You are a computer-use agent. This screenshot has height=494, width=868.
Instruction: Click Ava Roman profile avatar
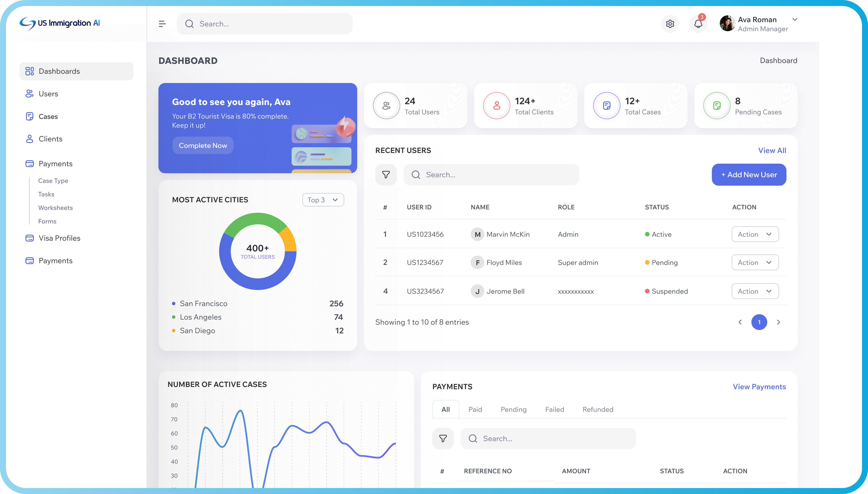pos(727,23)
